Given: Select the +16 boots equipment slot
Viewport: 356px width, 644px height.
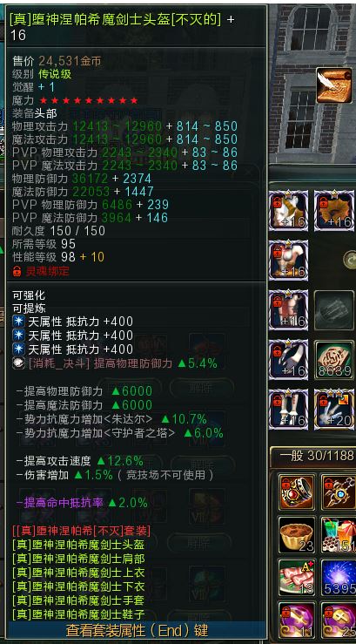Looking at the screenshot, I should pos(288,410).
